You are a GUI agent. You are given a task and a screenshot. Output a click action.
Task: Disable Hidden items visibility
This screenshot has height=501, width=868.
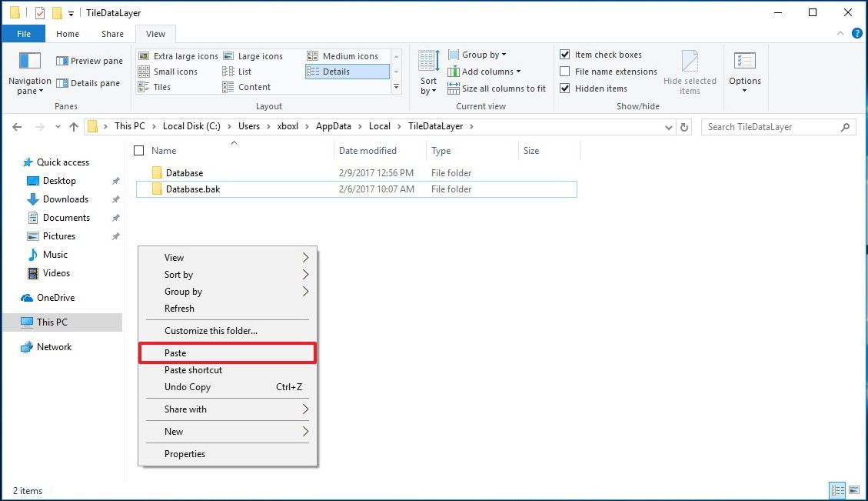tap(565, 88)
